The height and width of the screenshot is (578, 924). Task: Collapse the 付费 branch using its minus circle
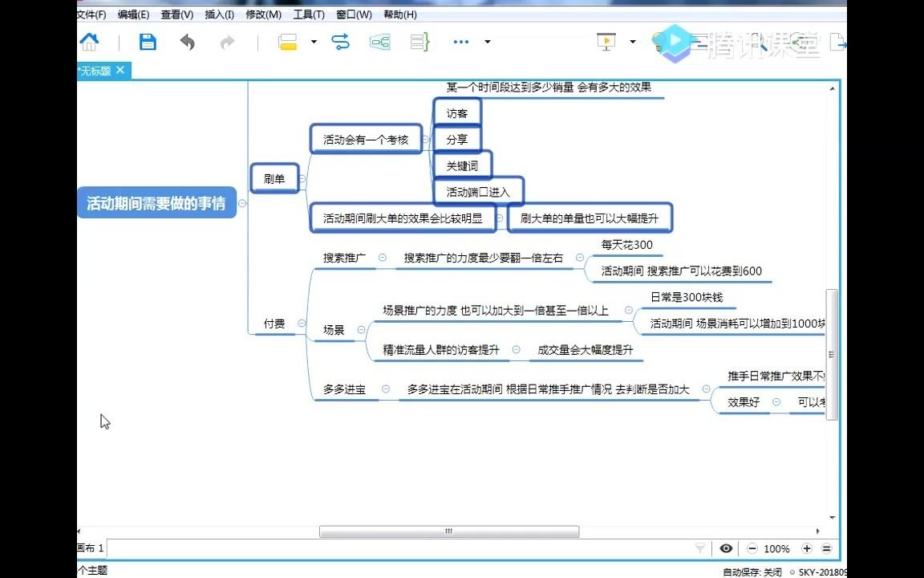[x=302, y=324]
